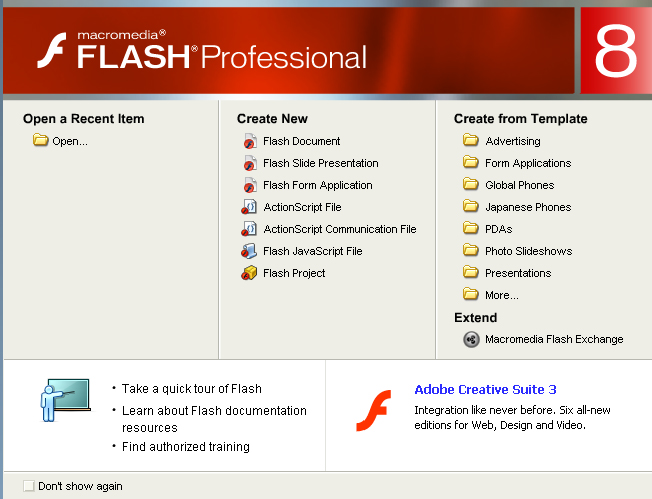The width and height of the screenshot is (652, 499).
Task: Click the Flash Form Application icon
Action: point(249,185)
